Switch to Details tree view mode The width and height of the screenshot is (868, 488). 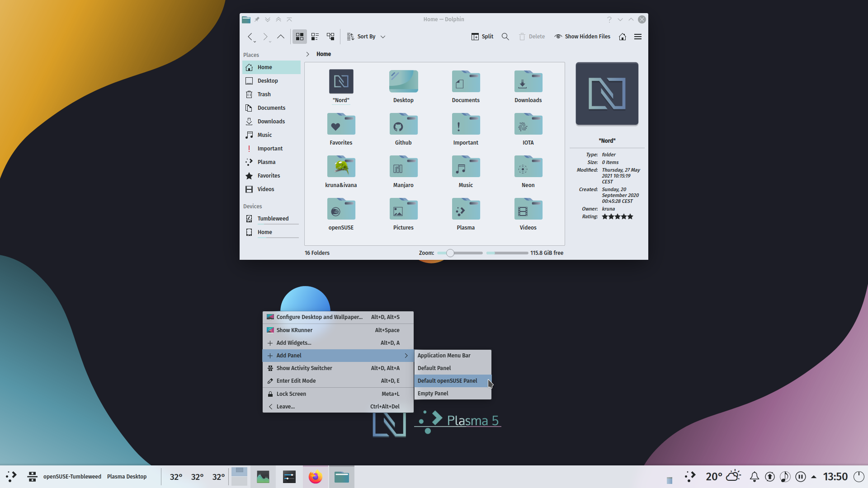tap(330, 37)
